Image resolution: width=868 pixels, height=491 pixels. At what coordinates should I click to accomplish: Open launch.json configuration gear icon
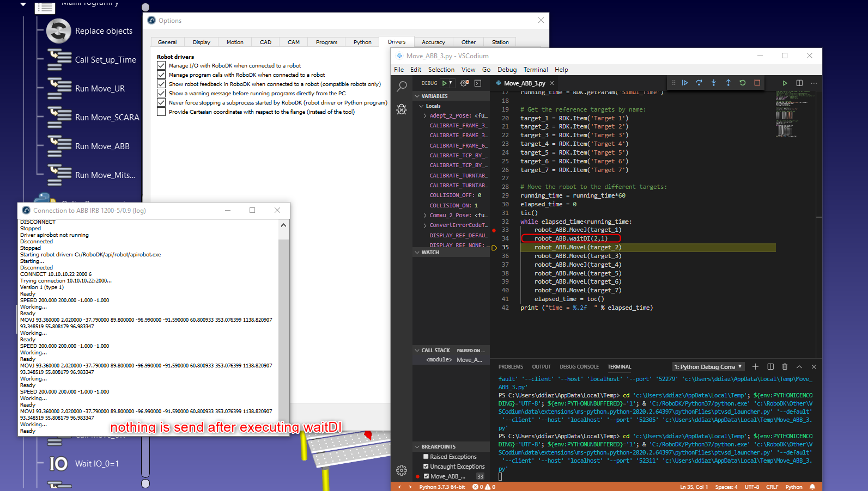pos(465,83)
